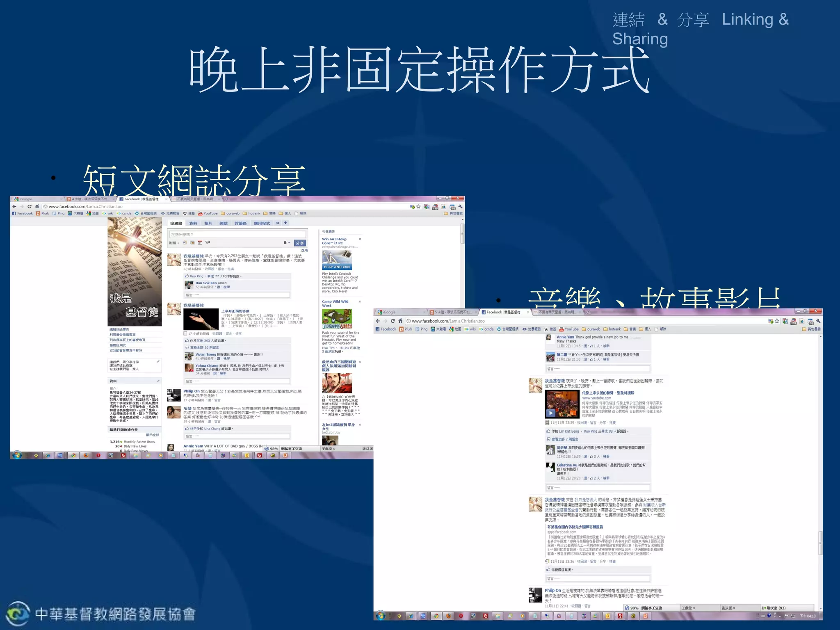
Task: Click the blue 分享 share button
Action: click(300, 243)
